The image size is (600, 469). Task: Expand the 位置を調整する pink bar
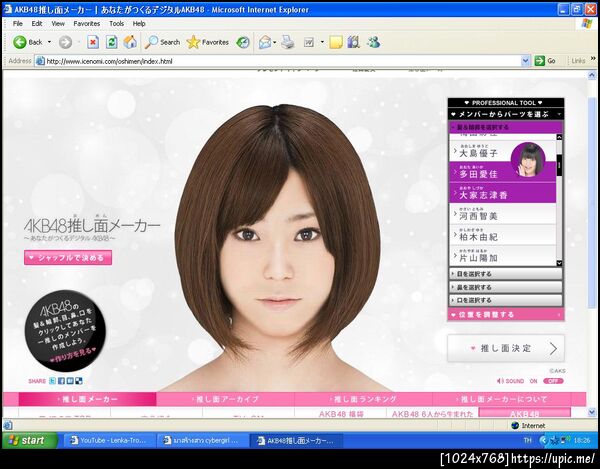pyautogui.click(x=505, y=314)
